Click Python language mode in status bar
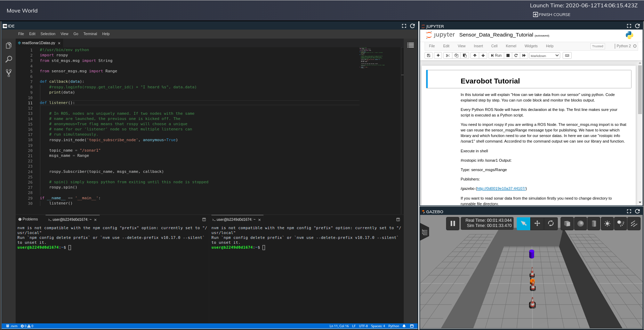Image resolution: width=644 pixels, height=330 pixels. pyautogui.click(x=394, y=326)
